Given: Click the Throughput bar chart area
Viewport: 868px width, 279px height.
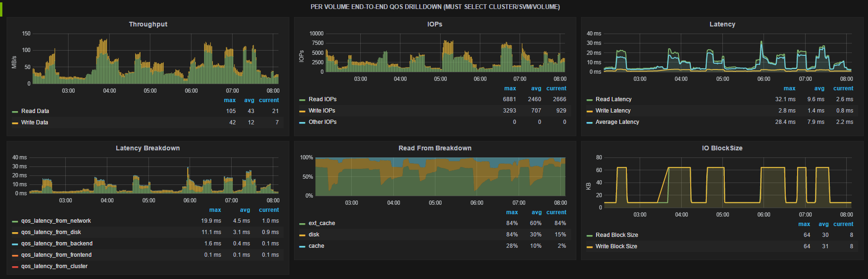Looking at the screenshot, I should pyautogui.click(x=156, y=59).
